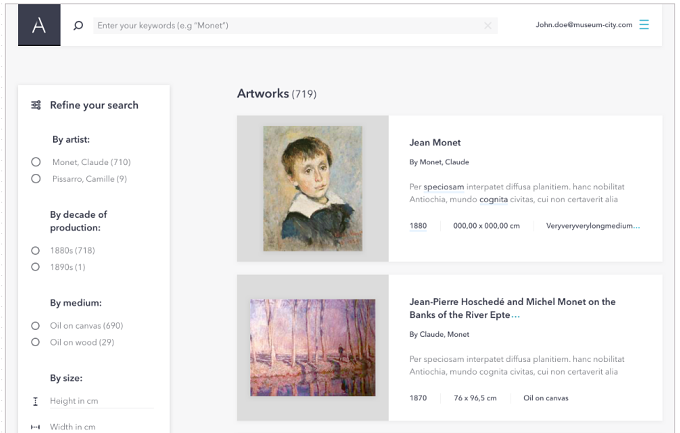Click the 1880 year link
Image resolution: width=680 pixels, height=433 pixels.
[418, 226]
